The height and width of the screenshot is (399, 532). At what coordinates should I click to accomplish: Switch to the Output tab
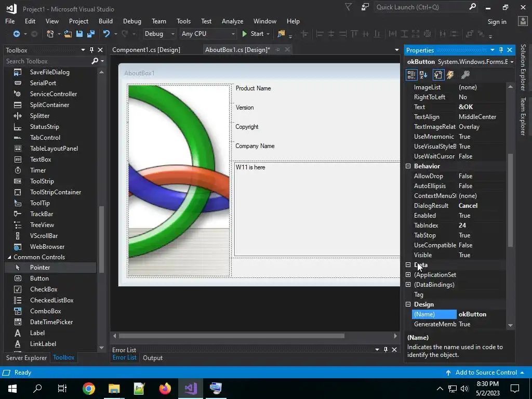click(x=153, y=357)
